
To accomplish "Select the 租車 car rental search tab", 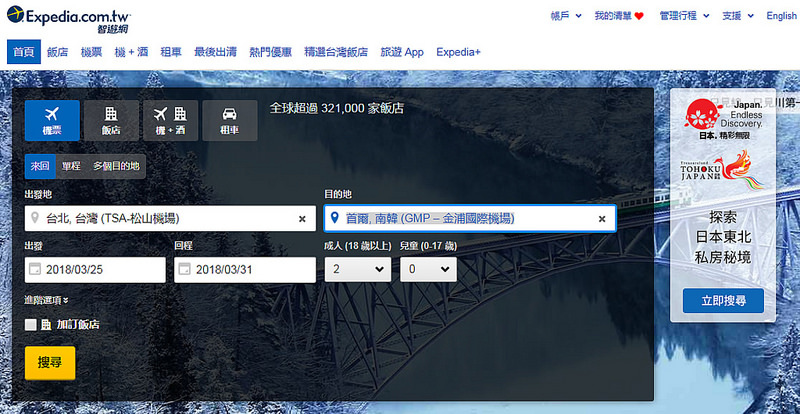I will coord(230,120).
